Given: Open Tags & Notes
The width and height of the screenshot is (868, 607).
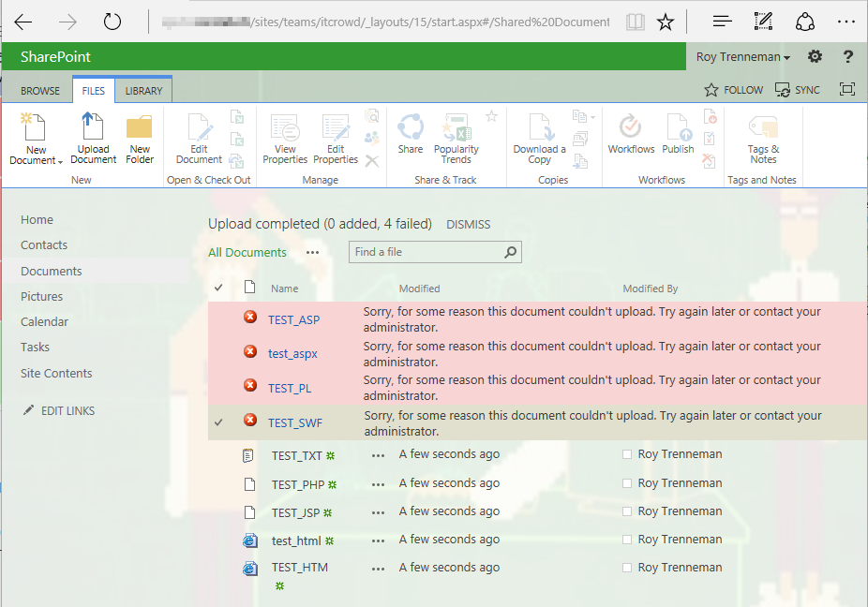Looking at the screenshot, I should (x=763, y=139).
